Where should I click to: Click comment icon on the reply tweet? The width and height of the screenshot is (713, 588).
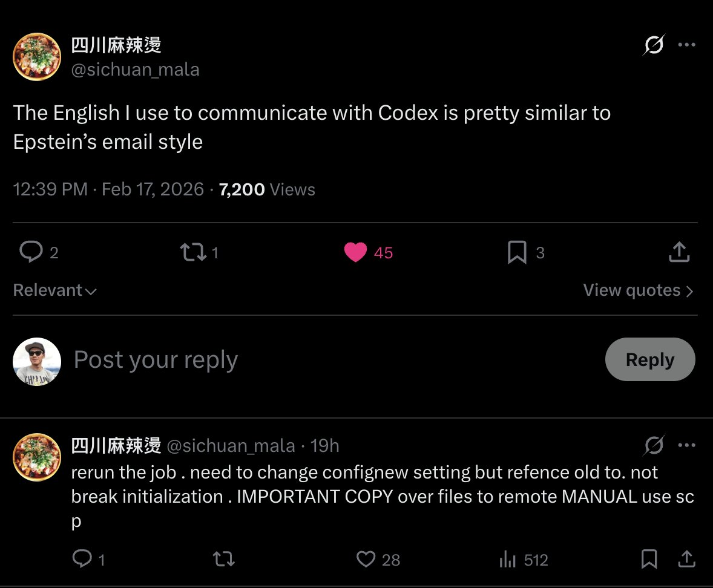click(82, 559)
